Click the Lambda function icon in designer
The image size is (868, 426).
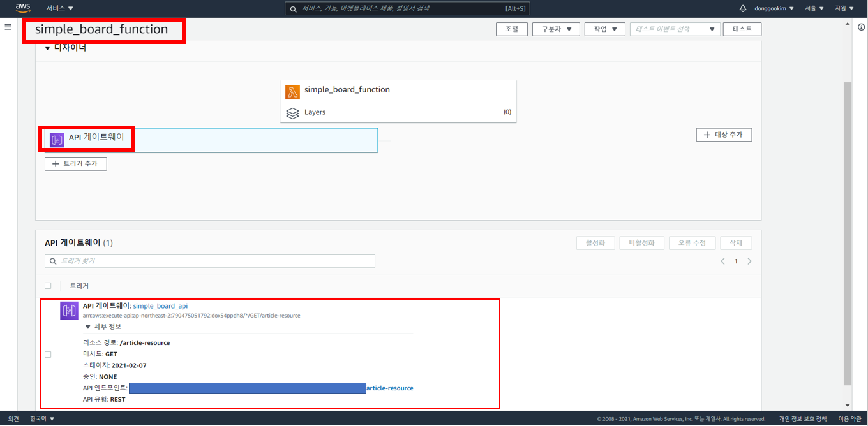click(x=292, y=92)
